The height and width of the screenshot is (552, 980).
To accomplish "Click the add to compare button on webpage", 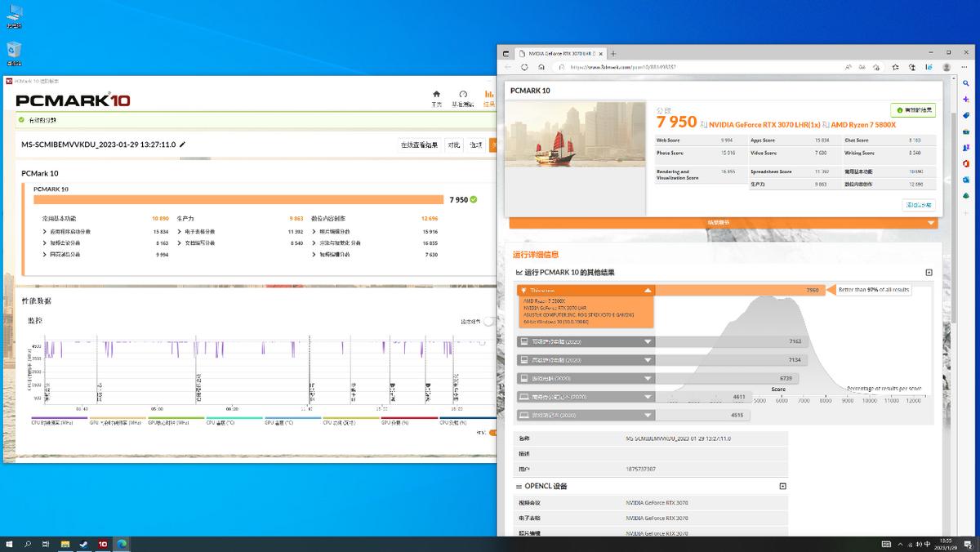I will pyautogui.click(x=919, y=205).
